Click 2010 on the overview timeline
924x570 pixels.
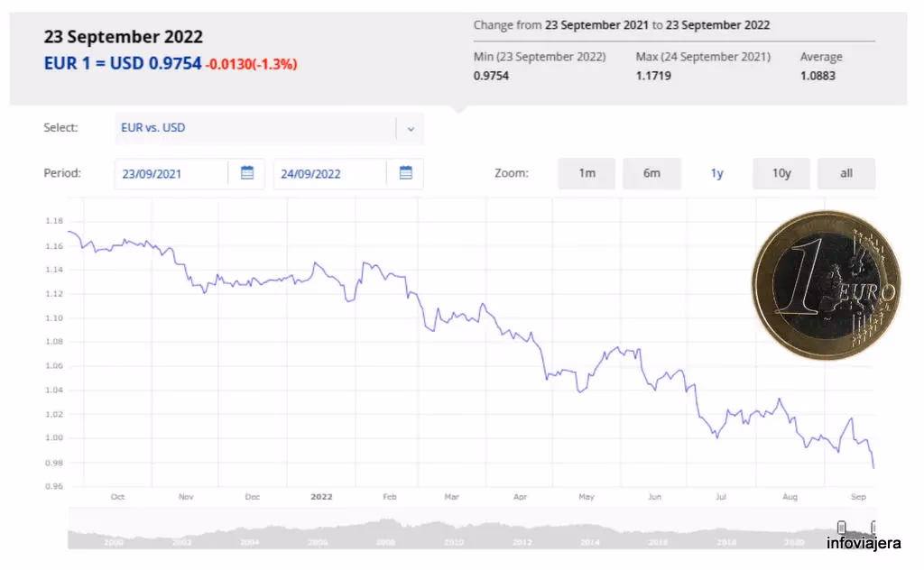click(x=453, y=542)
